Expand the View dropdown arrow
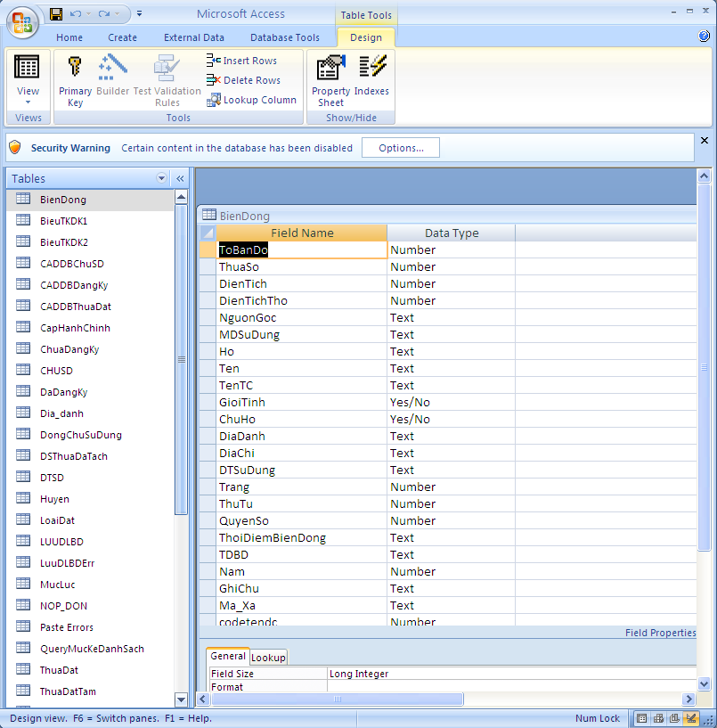The height and width of the screenshot is (728, 717). point(28,102)
